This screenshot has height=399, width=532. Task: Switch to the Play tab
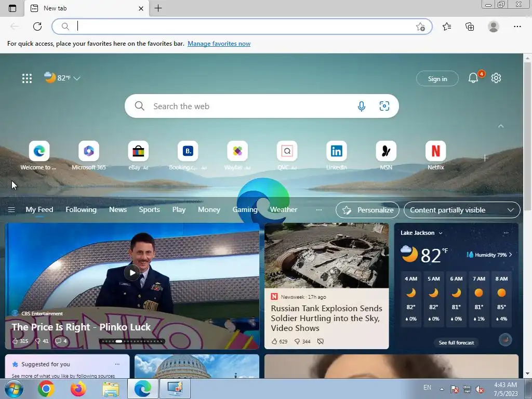179,210
